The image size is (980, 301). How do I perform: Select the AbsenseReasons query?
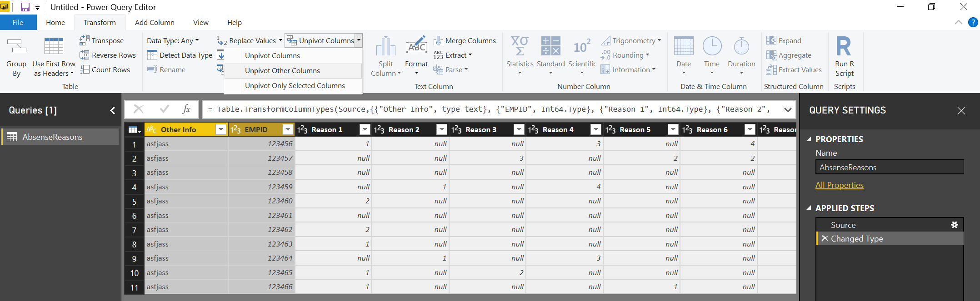60,137
